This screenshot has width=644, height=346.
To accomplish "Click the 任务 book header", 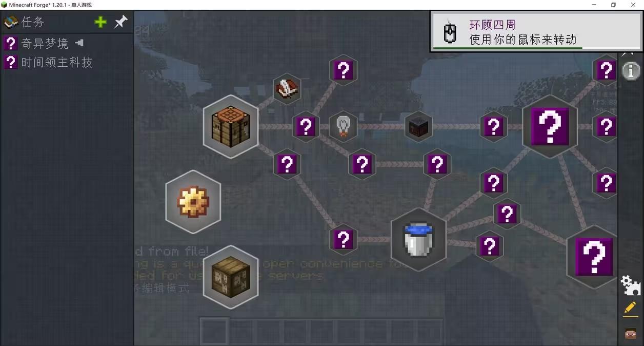I will tap(24, 22).
